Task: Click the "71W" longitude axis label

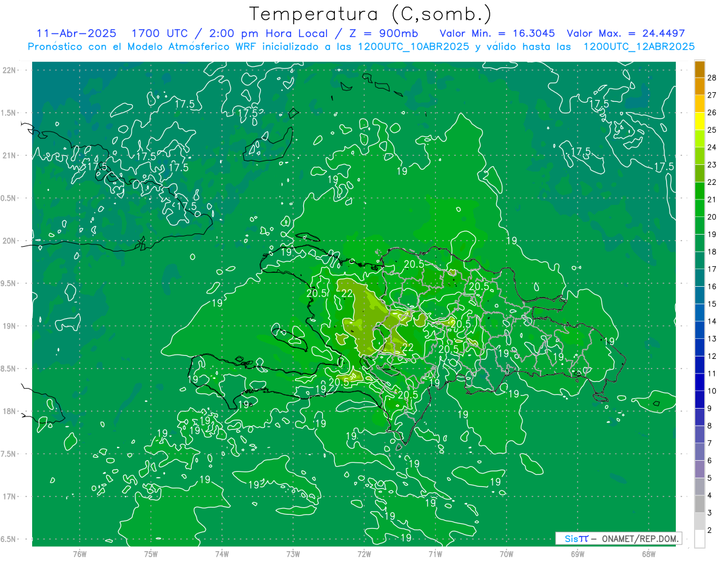Action: 435,554
